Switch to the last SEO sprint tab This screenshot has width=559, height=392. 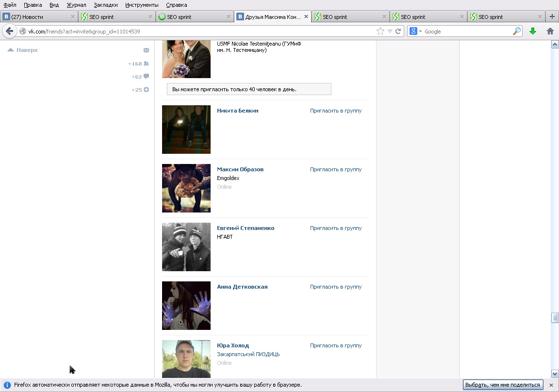point(506,17)
